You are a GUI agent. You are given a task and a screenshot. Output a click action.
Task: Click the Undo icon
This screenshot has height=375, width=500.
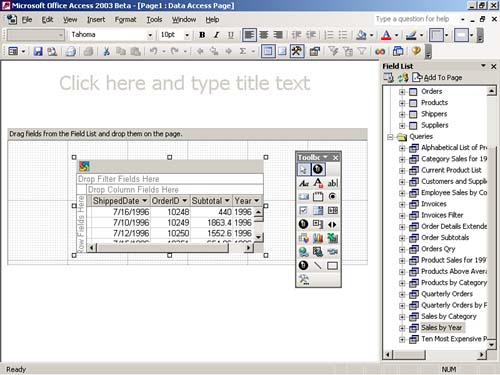click(x=153, y=51)
